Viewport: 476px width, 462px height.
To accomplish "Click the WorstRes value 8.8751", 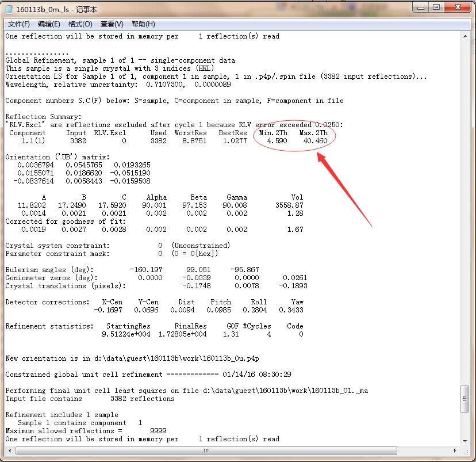I will [x=194, y=141].
